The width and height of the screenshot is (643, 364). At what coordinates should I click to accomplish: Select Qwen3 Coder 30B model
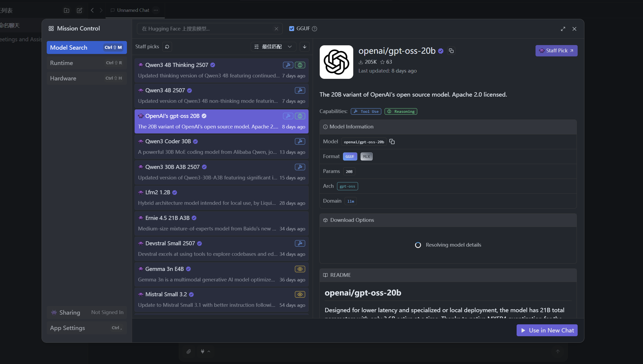[x=221, y=147]
